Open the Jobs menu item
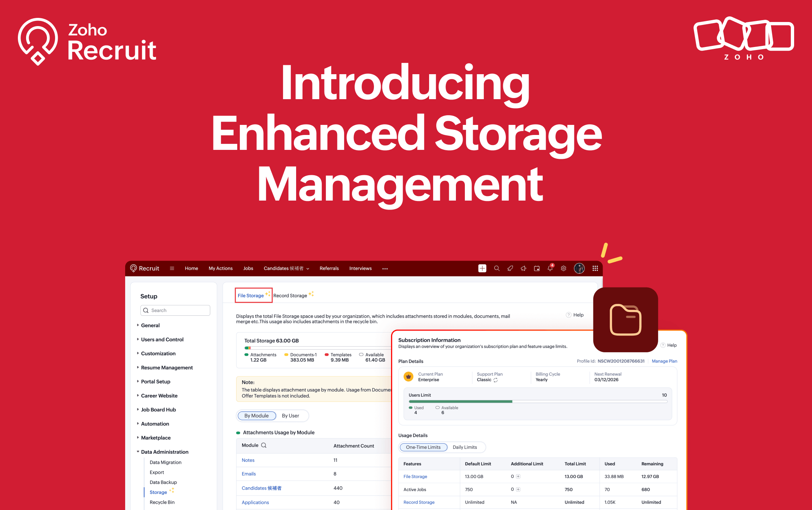 [x=248, y=268]
